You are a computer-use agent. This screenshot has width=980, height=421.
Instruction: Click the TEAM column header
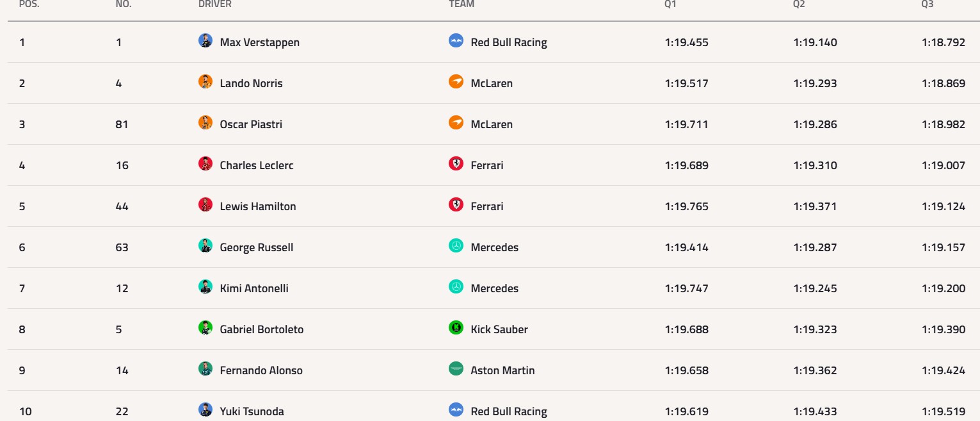[x=462, y=4]
